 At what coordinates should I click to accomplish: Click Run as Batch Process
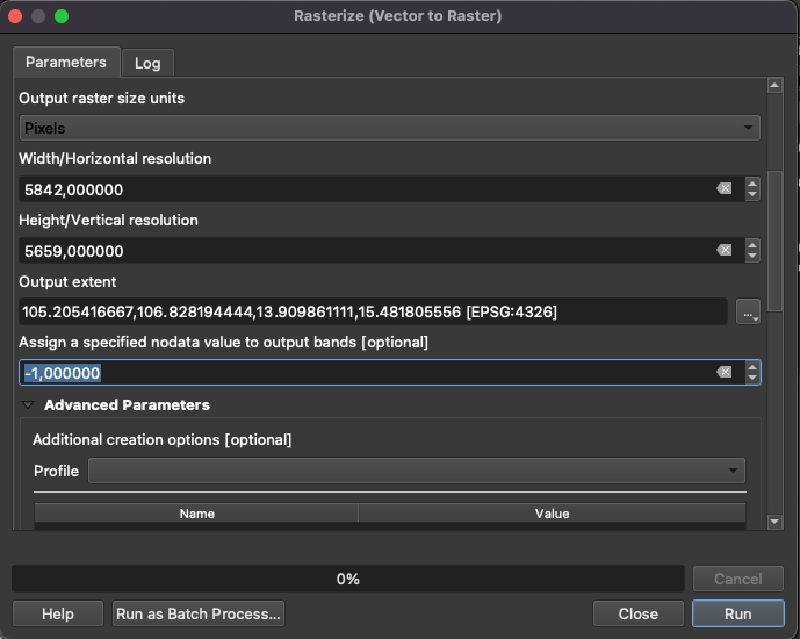coord(198,613)
